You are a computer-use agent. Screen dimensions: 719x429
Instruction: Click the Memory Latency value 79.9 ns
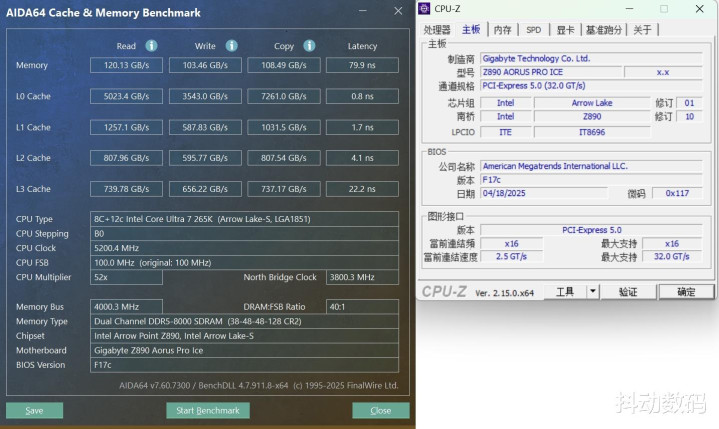362,65
